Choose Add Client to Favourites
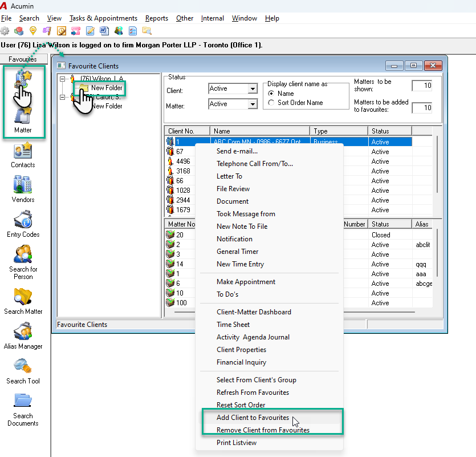 click(253, 418)
